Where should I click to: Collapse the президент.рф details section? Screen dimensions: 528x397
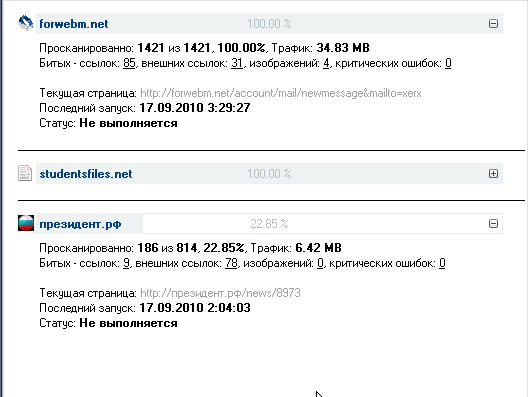pos(493,224)
